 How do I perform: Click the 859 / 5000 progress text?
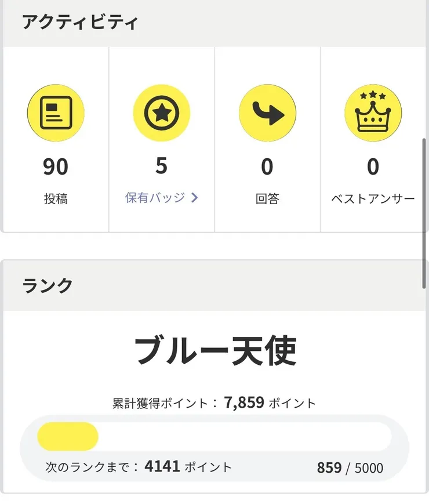[x=350, y=467]
